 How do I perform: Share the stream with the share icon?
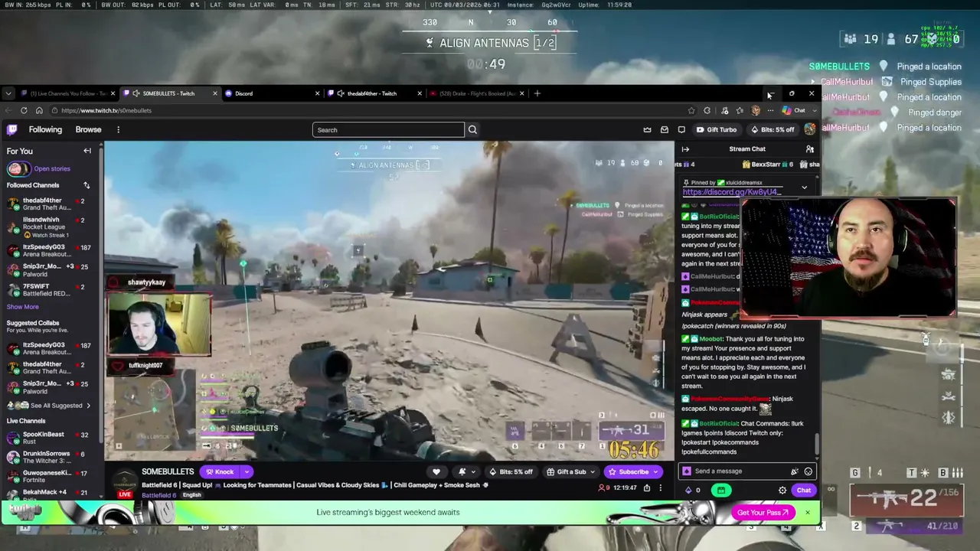pyautogui.click(x=647, y=487)
